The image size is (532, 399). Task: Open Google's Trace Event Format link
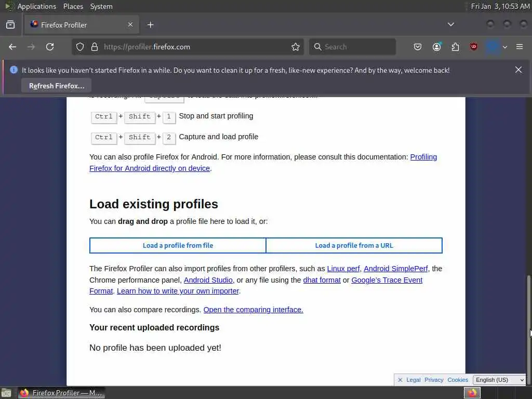point(387,280)
